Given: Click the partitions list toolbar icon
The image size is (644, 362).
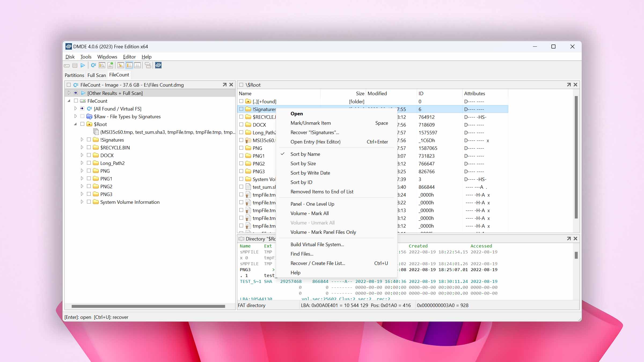Looking at the screenshot, I should tap(75, 65).
